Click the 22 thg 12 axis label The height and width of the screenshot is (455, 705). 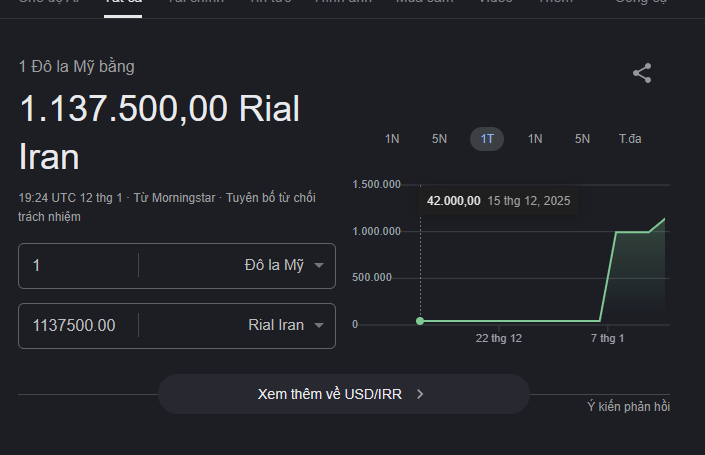point(499,338)
